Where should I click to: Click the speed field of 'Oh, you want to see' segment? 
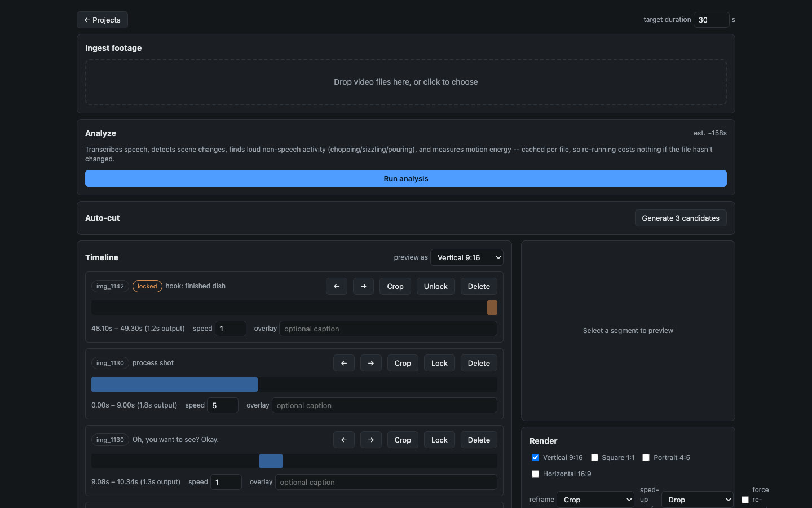point(226,482)
